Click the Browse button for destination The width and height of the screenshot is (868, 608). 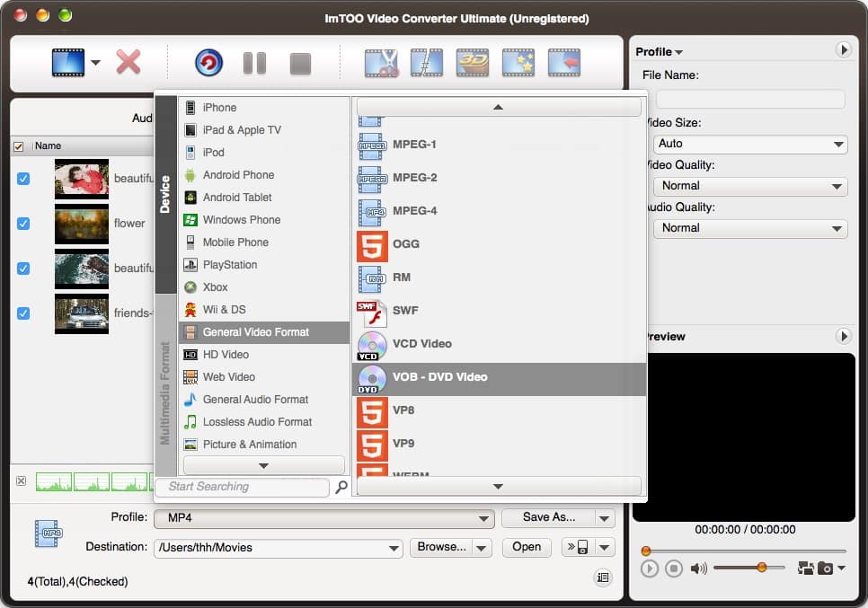(443, 547)
